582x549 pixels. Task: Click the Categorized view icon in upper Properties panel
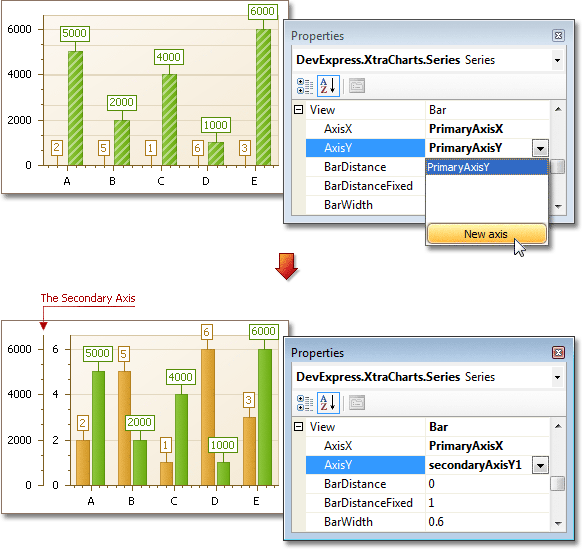pyautogui.click(x=305, y=86)
